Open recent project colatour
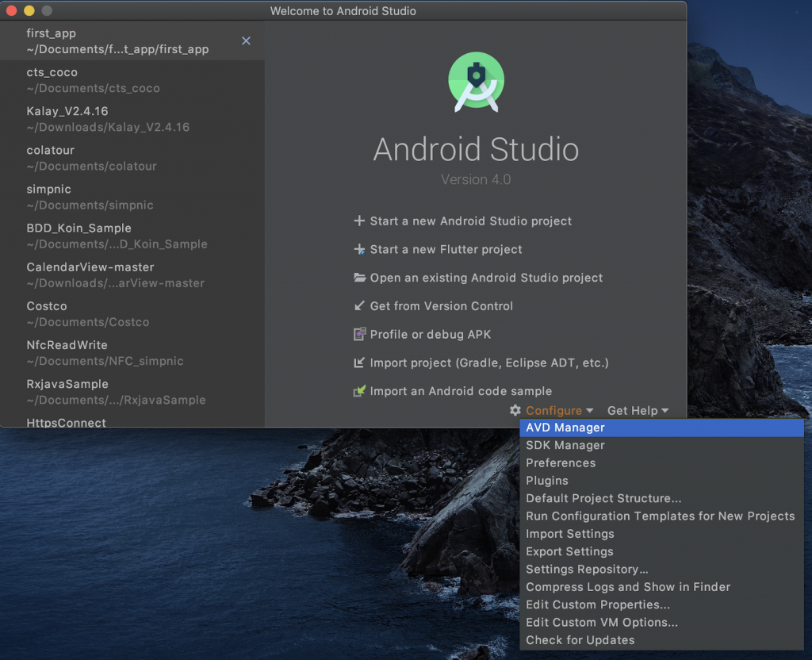 pyautogui.click(x=132, y=158)
